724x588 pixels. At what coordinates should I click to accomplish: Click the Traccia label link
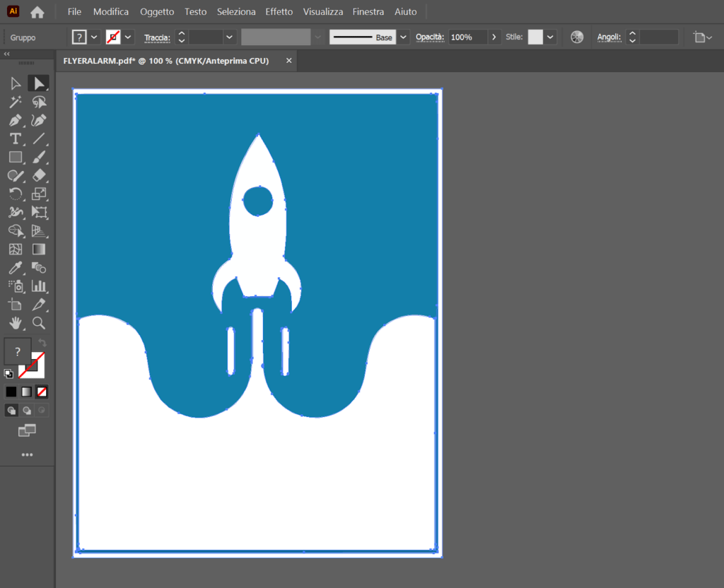pyautogui.click(x=157, y=37)
